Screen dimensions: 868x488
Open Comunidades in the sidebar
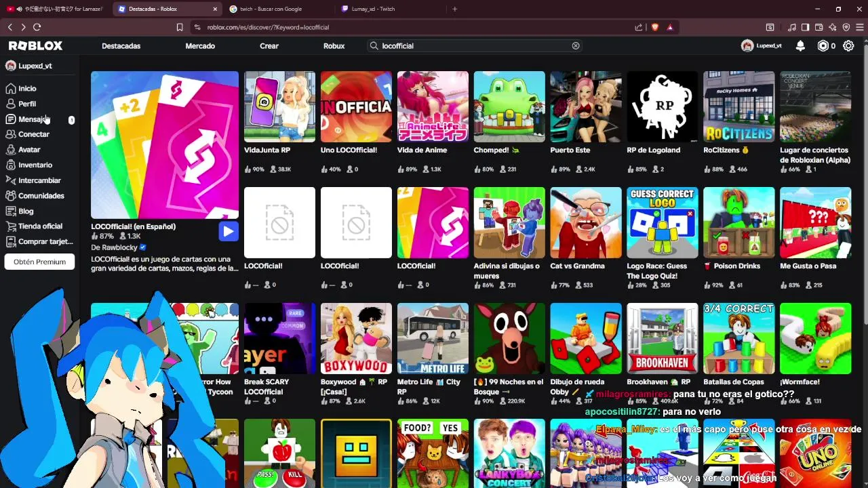41,196
